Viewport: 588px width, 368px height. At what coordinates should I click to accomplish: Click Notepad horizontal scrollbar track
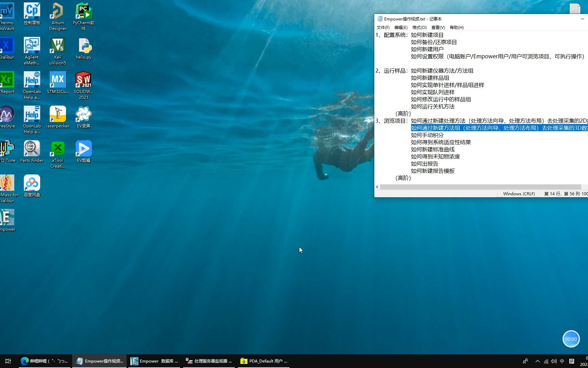pos(480,187)
